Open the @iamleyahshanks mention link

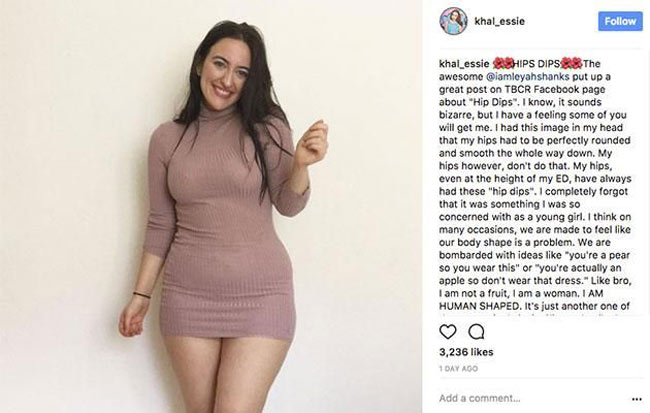tap(527, 77)
